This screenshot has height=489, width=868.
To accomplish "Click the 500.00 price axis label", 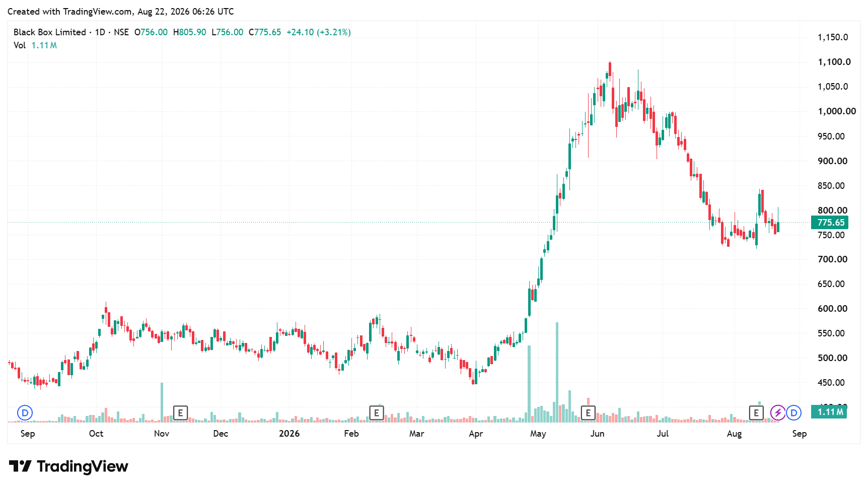I will tap(833, 358).
